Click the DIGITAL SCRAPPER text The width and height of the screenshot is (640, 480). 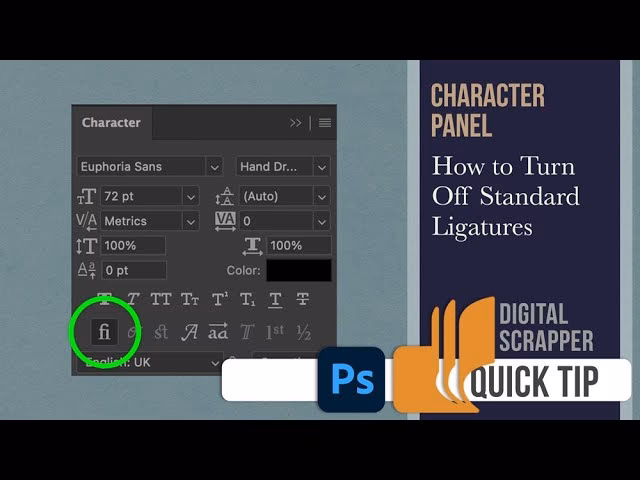[x=546, y=327]
